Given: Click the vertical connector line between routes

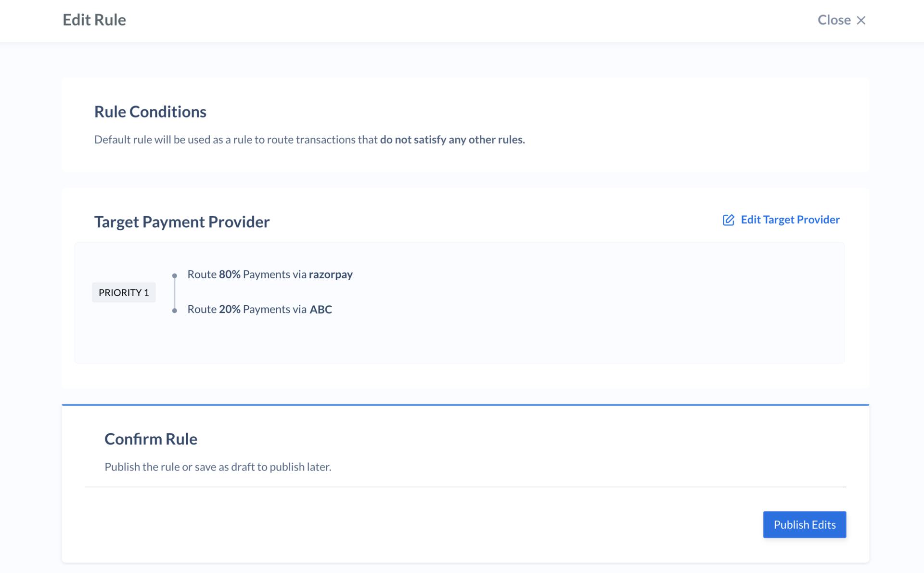Looking at the screenshot, I should point(175,293).
